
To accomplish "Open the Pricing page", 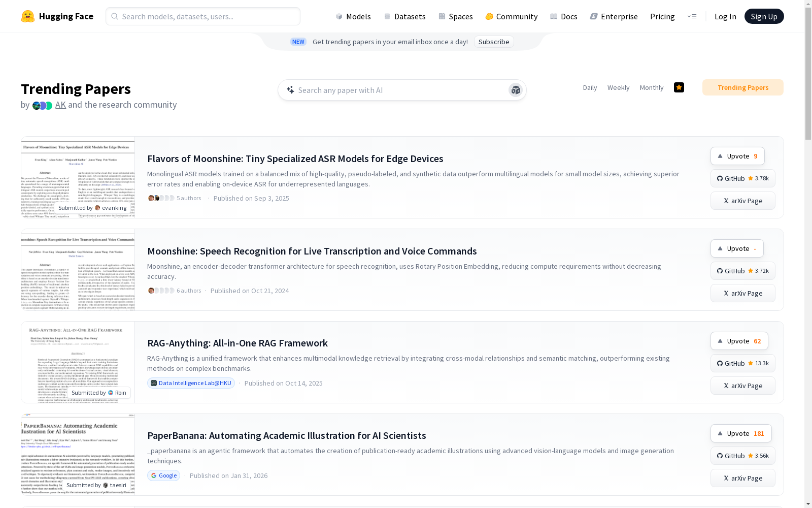I will click(662, 16).
